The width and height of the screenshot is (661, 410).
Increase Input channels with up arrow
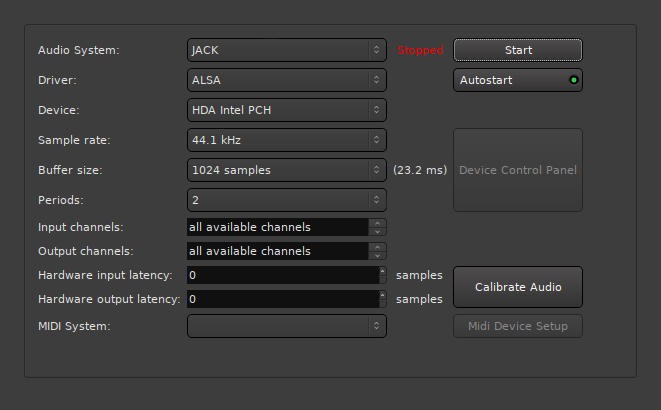pyautogui.click(x=377, y=223)
